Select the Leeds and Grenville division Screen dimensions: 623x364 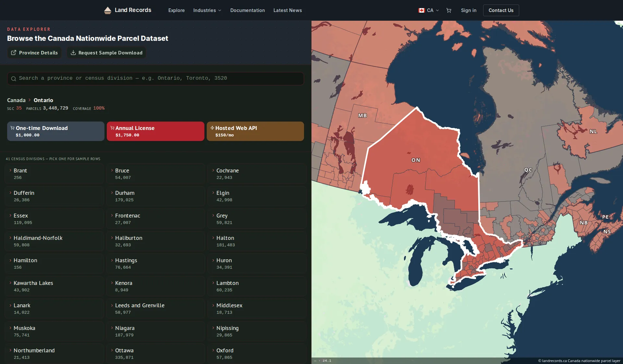[x=155, y=308]
